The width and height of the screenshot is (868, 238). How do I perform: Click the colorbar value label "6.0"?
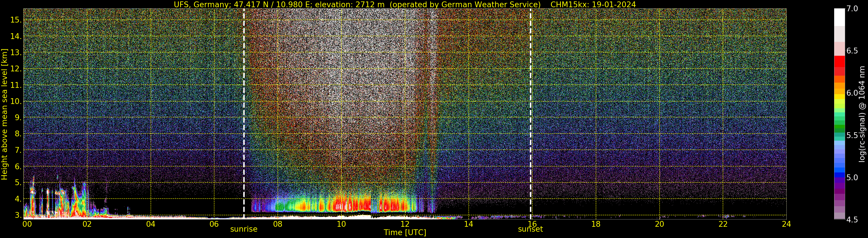[852, 93]
